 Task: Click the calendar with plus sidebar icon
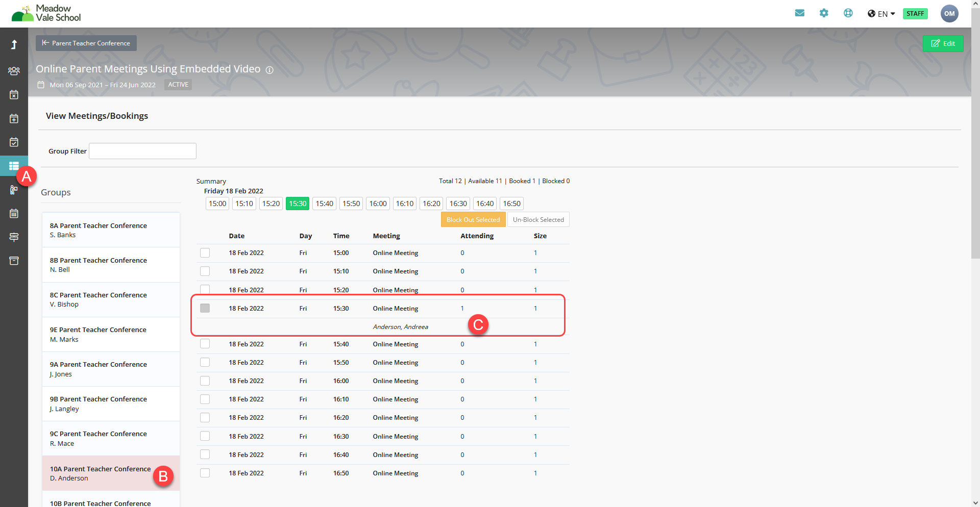click(14, 119)
